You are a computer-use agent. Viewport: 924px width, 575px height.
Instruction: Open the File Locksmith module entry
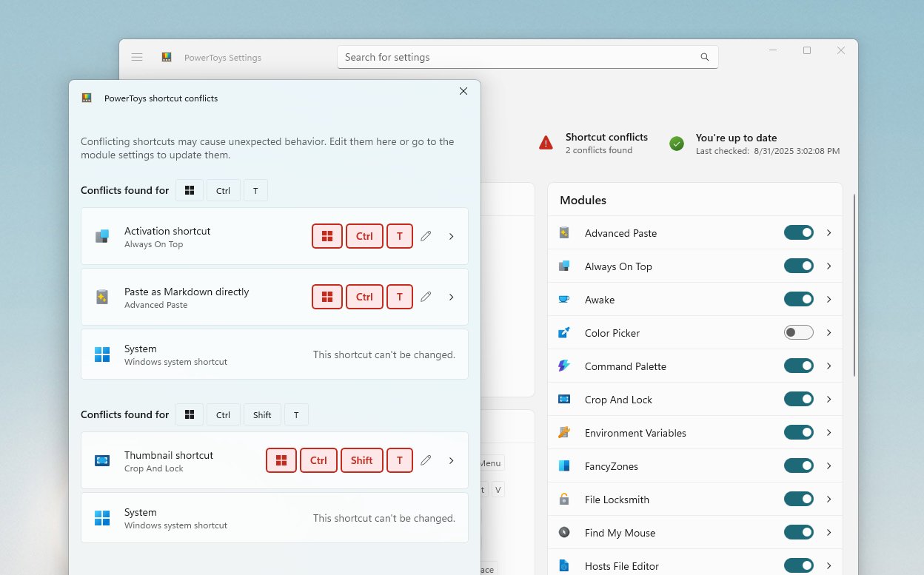617,500
